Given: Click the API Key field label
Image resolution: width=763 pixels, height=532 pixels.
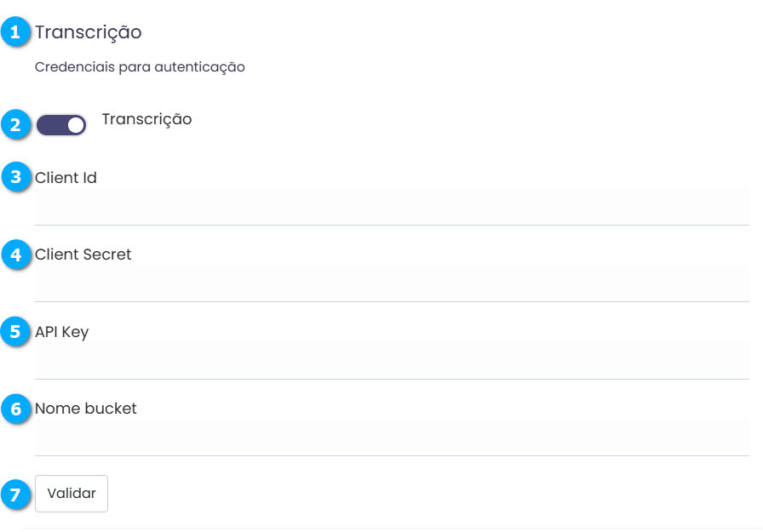Looking at the screenshot, I should tap(61, 332).
